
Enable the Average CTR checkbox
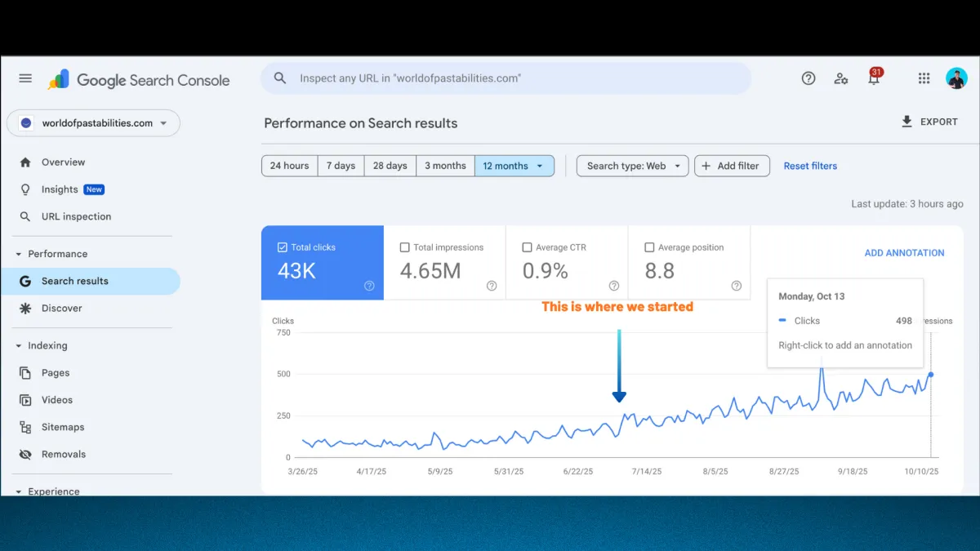(x=528, y=247)
